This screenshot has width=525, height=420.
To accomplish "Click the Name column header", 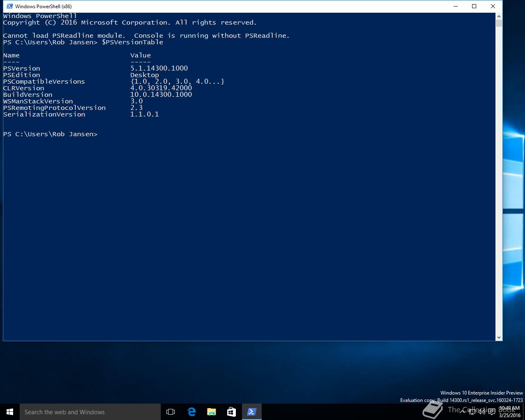I will [x=11, y=55].
